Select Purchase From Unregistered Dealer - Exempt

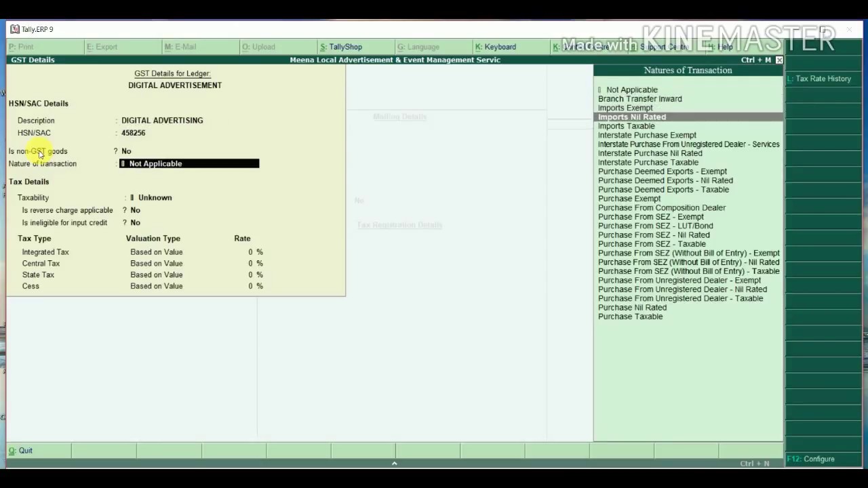pos(679,281)
